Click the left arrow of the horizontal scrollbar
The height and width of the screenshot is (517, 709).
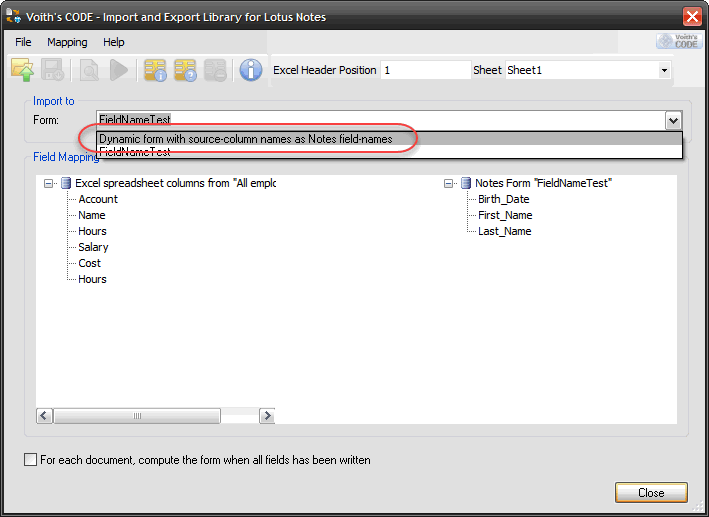coord(44,416)
